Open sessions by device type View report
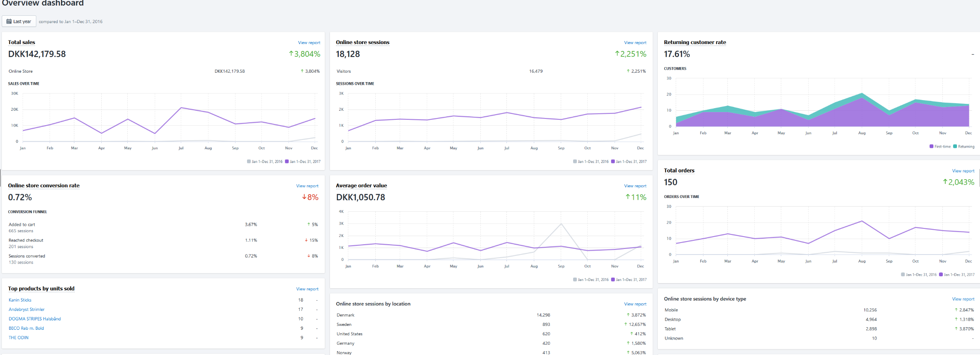 [x=963, y=299]
